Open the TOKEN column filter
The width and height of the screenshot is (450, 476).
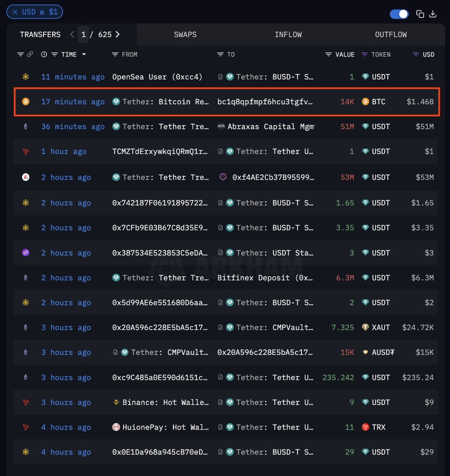coord(364,54)
